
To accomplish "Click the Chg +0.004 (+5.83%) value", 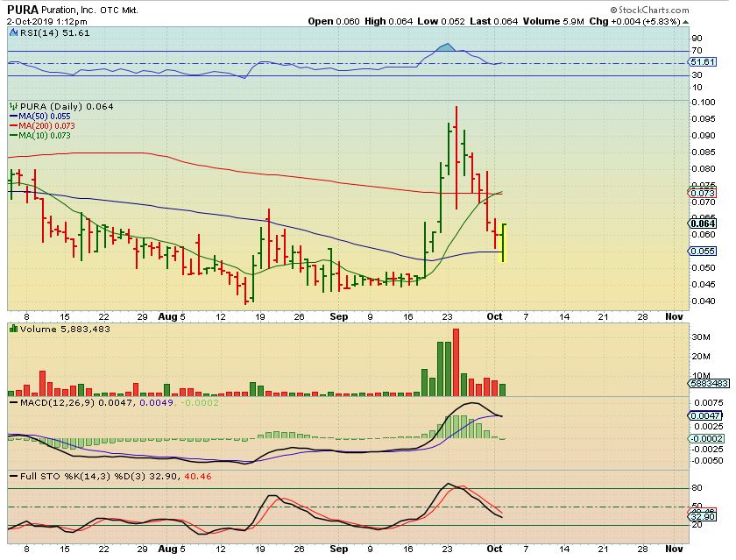I will click(x=634, y=22).
